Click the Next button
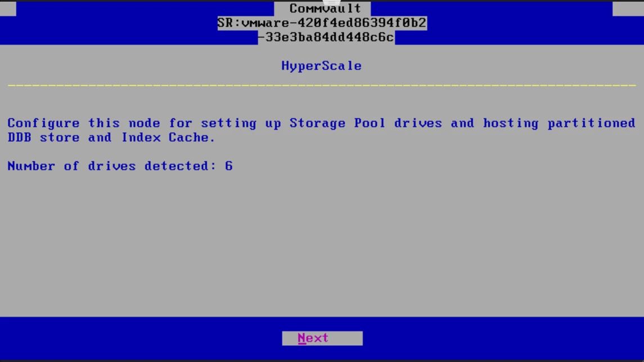Viewport: 644px width, 362px height. coord(322,338)
